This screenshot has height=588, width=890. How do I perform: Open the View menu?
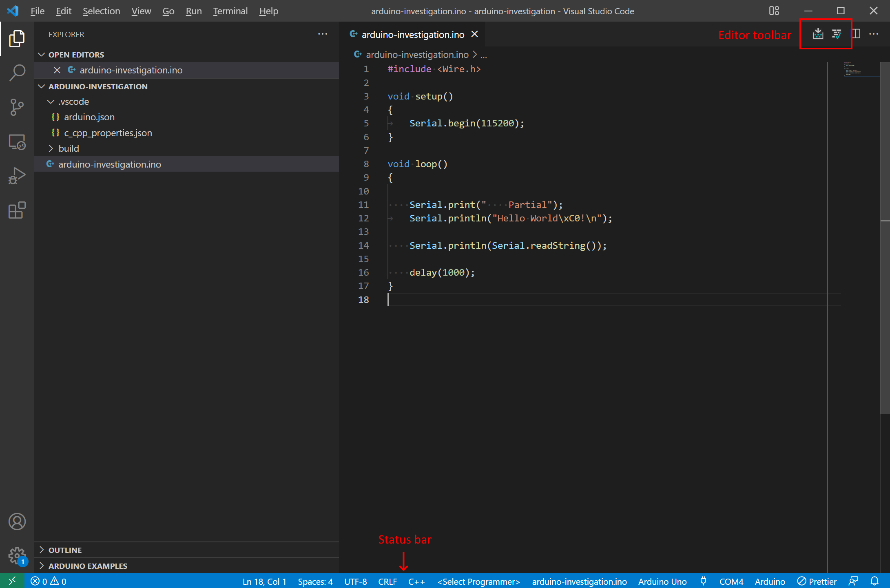point(141,11)
